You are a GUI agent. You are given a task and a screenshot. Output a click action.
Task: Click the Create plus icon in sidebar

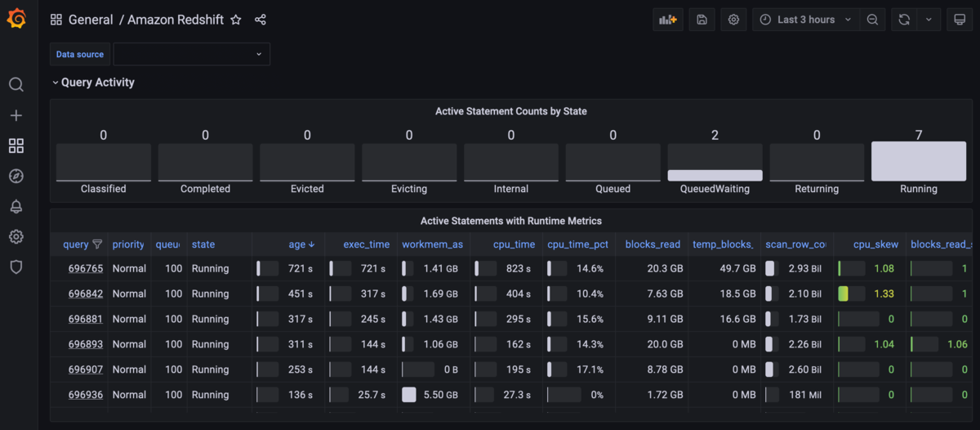(16, 115)
